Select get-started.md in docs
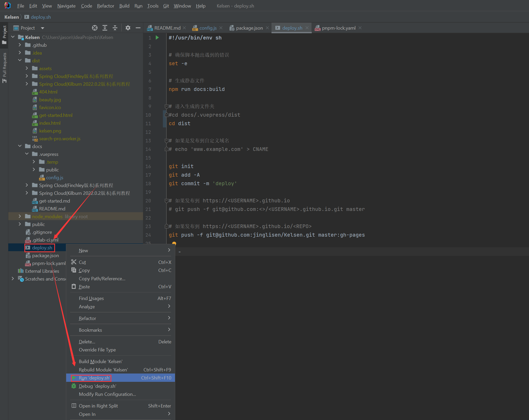Image resolution: width=529 pixels, height=420 pixels. pyautogui.click(x=55, y=201)
